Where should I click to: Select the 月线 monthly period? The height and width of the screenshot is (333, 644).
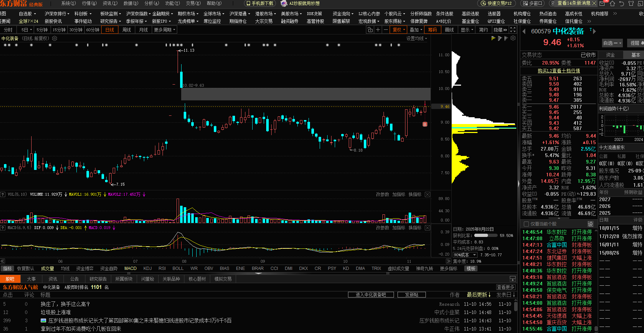[x=144, y=30]
